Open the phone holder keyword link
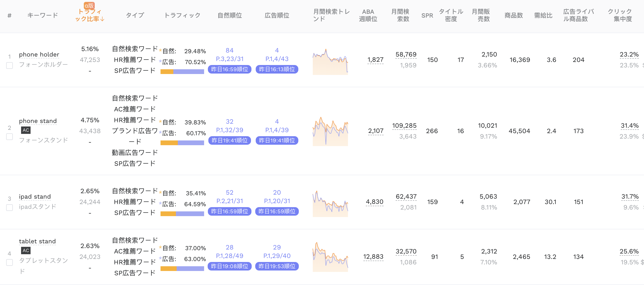This screenshot has height=288, width=644. click(x=39, y=54)
